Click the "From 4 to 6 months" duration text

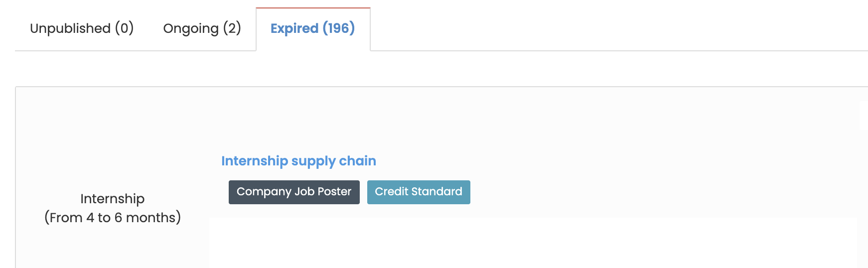tap(113, 218)
